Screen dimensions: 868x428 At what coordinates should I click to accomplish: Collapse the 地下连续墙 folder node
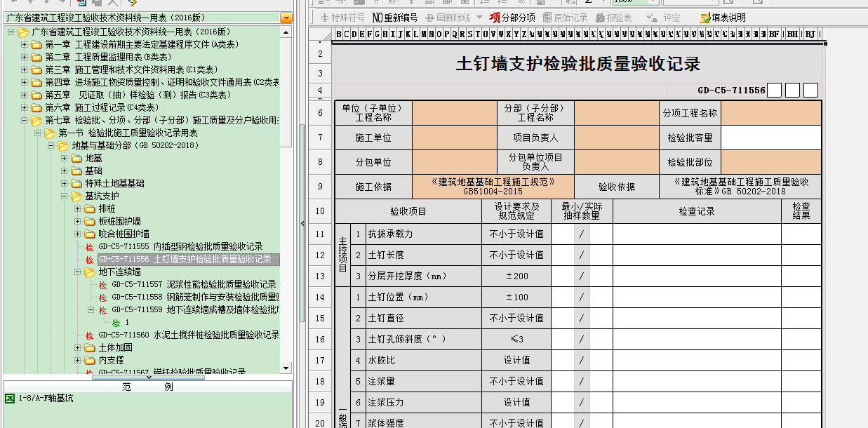pyautogui.click(x=78, y=272)
